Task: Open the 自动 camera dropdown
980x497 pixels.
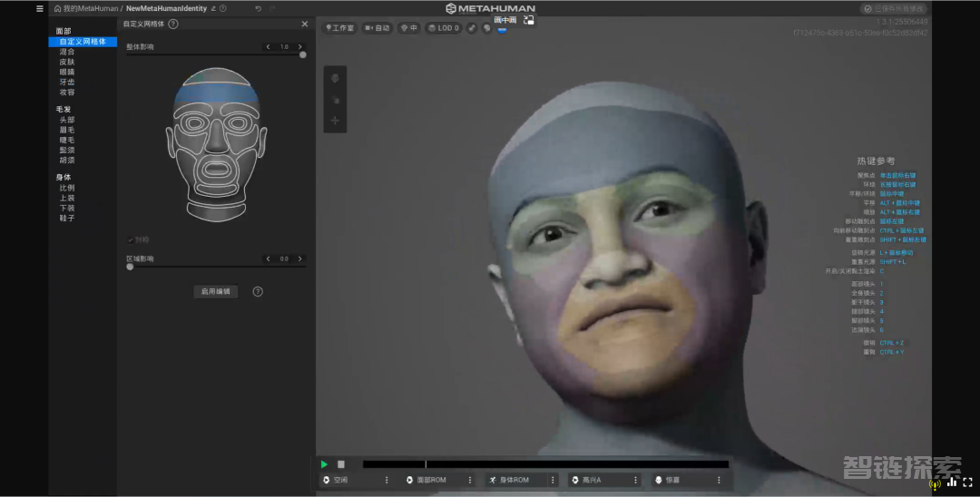Action: click(x=377, y=28)
